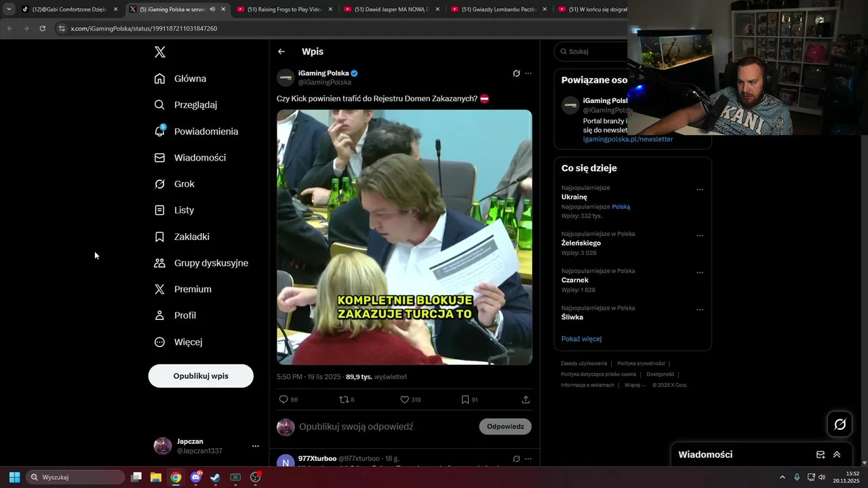
Task: Click floating Grok button at right
Action: click(840, 424)
